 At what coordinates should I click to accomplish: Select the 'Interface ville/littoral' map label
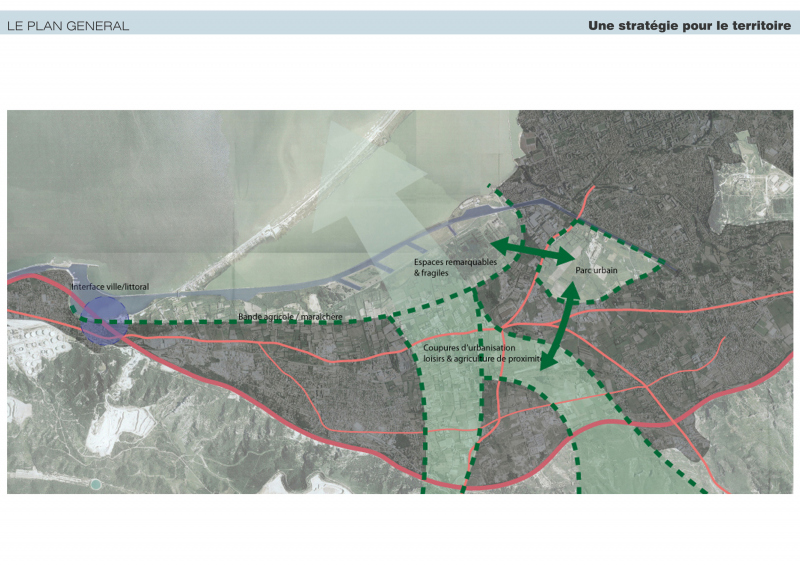[110, 287]
